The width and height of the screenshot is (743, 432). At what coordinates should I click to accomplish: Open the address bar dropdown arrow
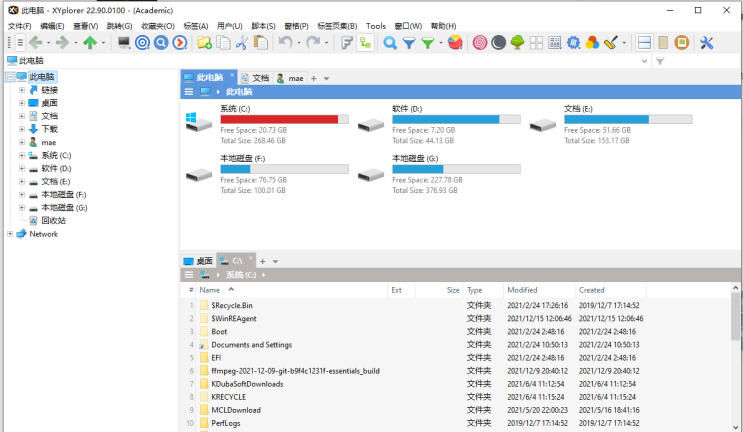644,61
